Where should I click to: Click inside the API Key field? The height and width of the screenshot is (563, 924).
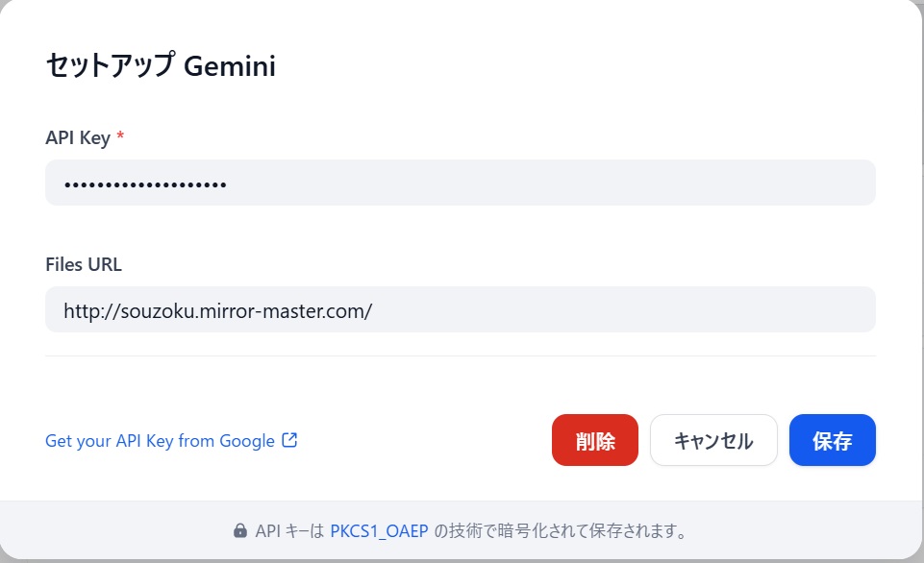tap(460, 182)
